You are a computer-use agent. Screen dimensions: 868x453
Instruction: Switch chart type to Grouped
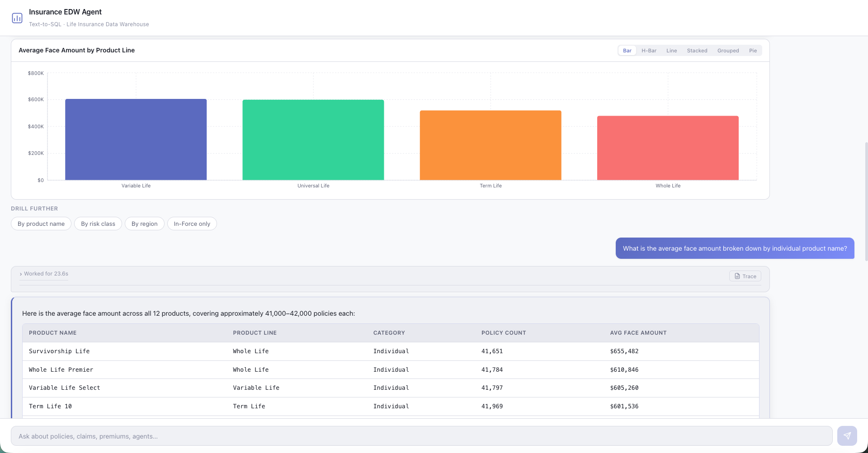(x=728, y=51)
